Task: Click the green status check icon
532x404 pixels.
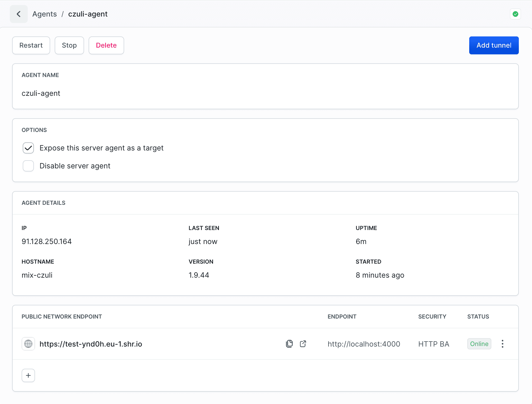Action: [515, 14]
